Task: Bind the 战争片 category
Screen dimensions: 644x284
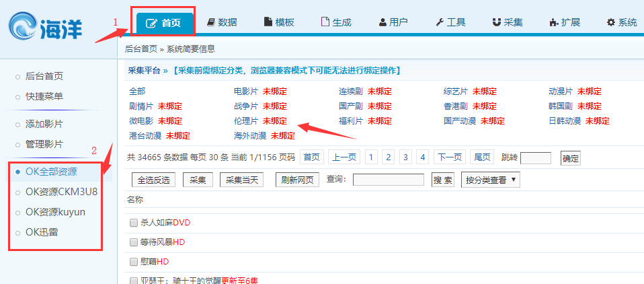Action: click(275, 106)
